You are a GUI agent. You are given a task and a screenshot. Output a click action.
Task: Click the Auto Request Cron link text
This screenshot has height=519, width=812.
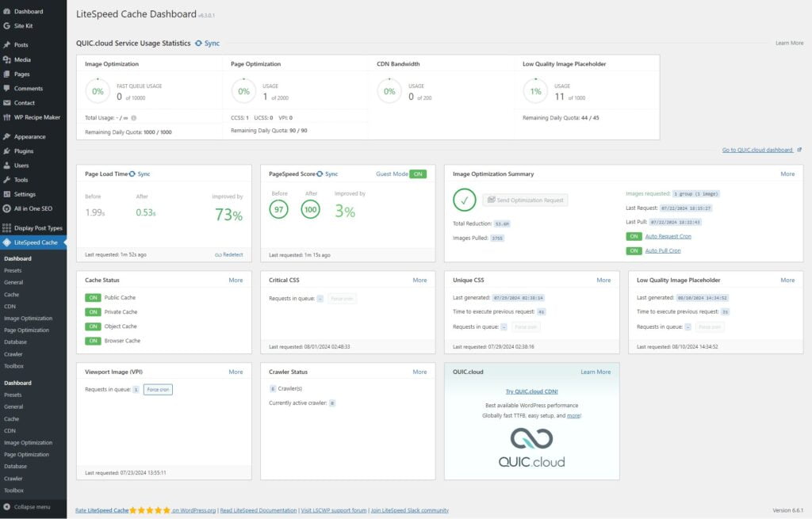click(x=668, y=236)
